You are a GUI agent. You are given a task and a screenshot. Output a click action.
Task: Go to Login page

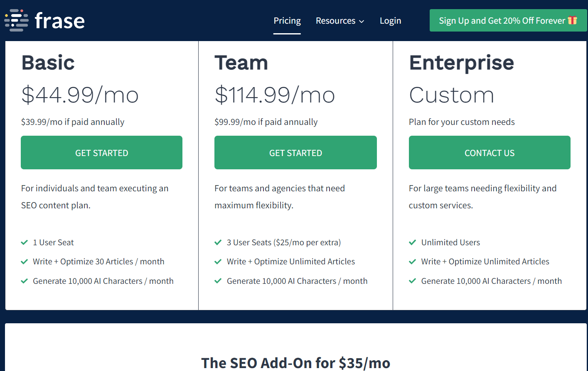[390, 21]
